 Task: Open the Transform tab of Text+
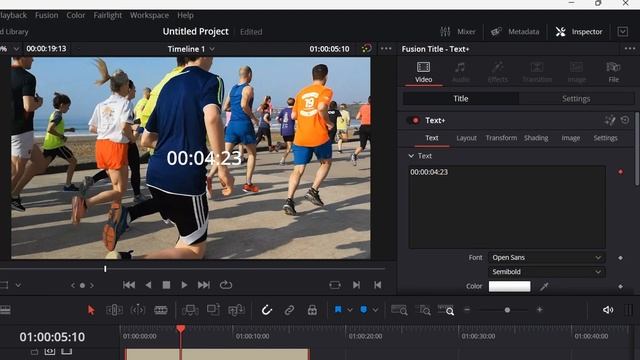pyautogui.click(x=501, y=138)
